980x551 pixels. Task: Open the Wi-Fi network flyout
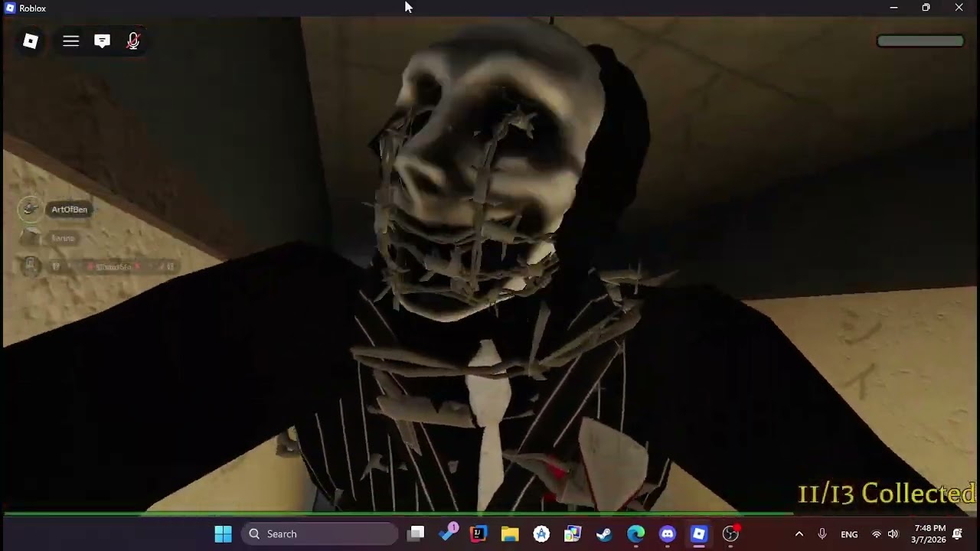click(x=876, y=534)
